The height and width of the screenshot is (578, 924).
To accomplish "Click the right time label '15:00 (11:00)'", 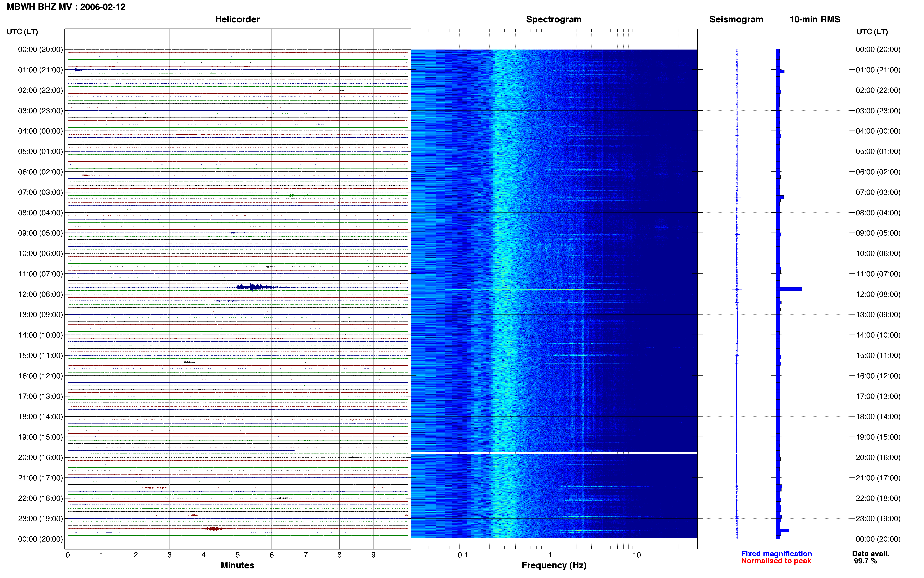I will 878,356.
